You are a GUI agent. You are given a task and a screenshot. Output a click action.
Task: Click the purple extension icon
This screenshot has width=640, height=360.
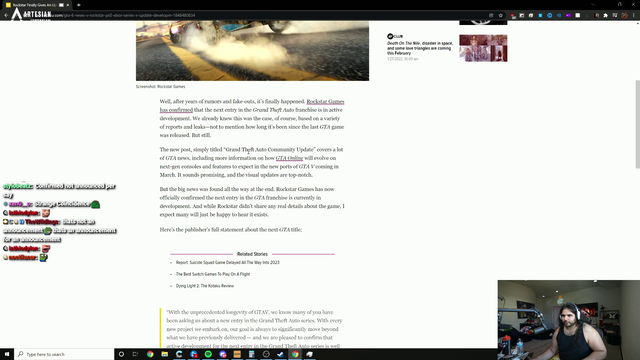(x=568, y=16)
